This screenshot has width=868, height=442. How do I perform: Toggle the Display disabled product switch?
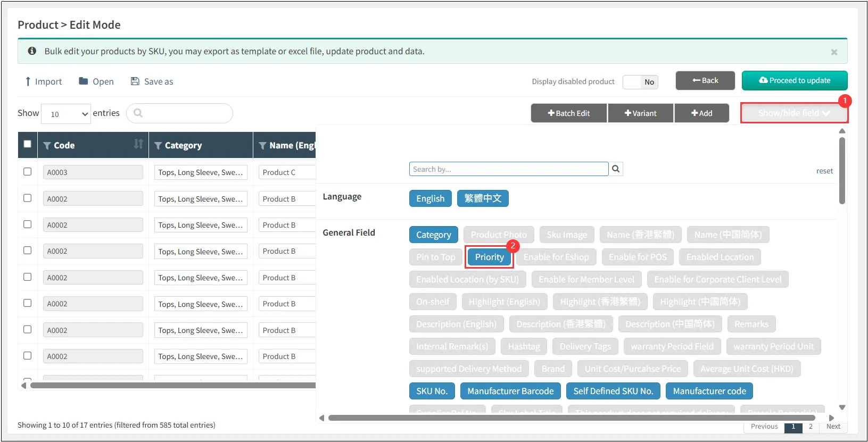click(640, 82)
